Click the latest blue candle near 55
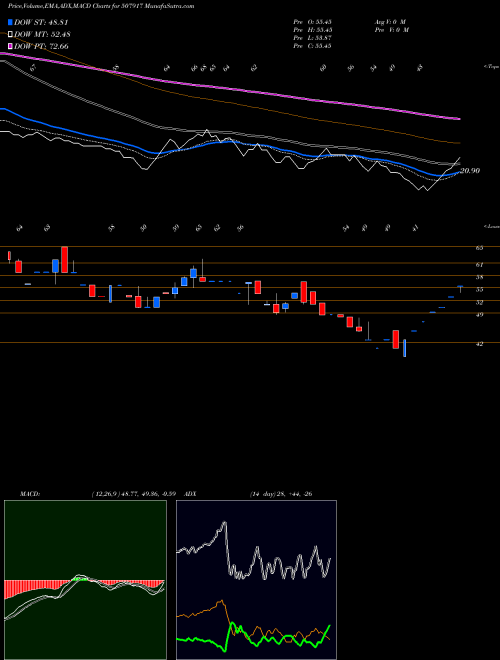This screenshot has width=500, height=660. tap(460, 286)
